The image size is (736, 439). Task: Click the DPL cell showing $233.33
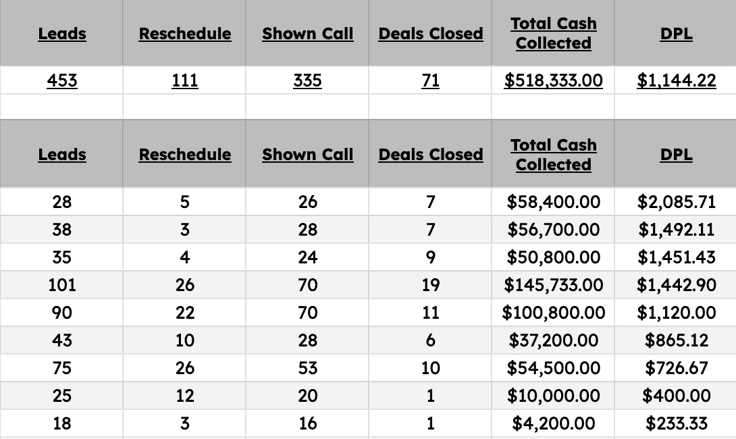676,423
